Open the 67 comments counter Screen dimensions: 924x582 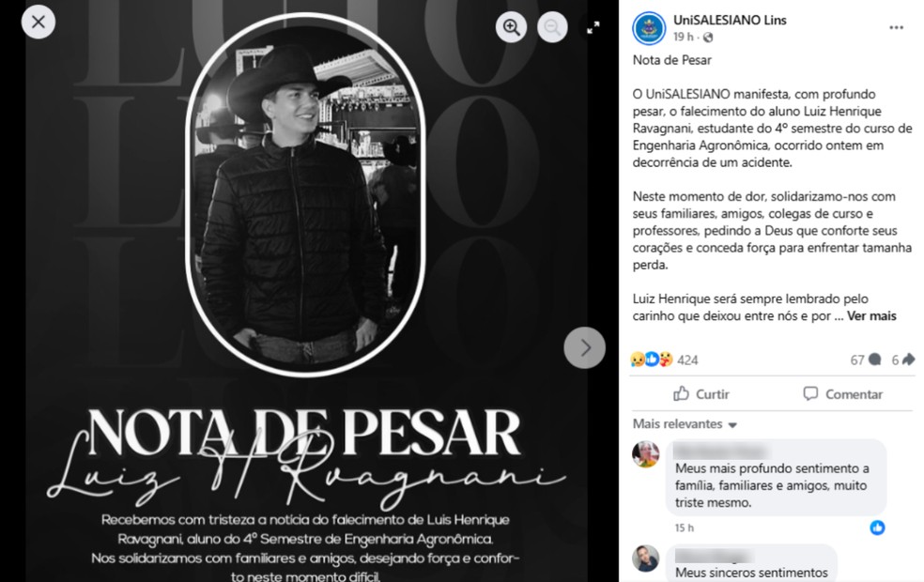tap(866, 360)
